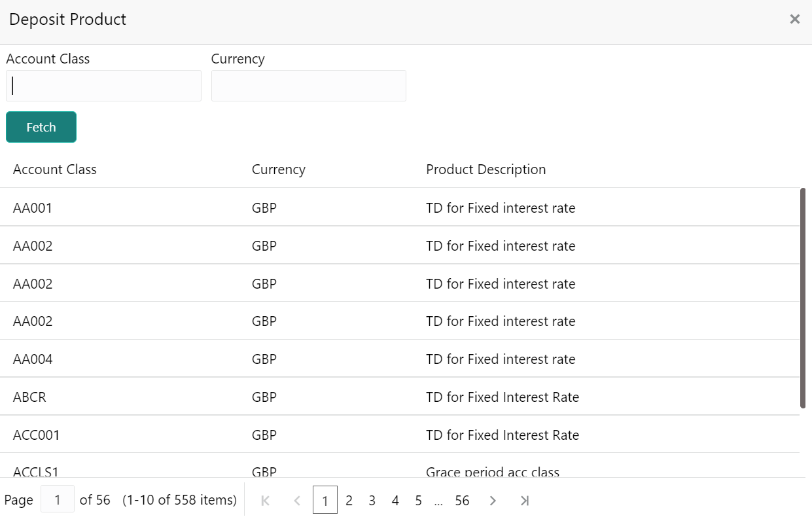Open page 2 of results

[349, 501]
